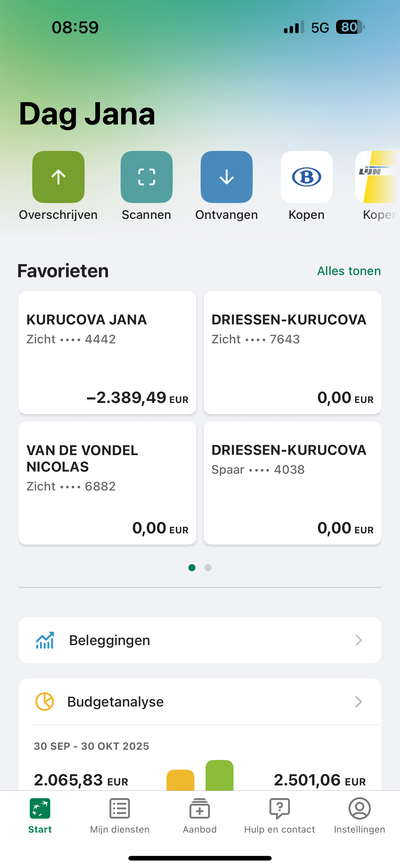Expand Beleggingen with the chevron arrow
The image size is (400, 868).
pos(358,640)
